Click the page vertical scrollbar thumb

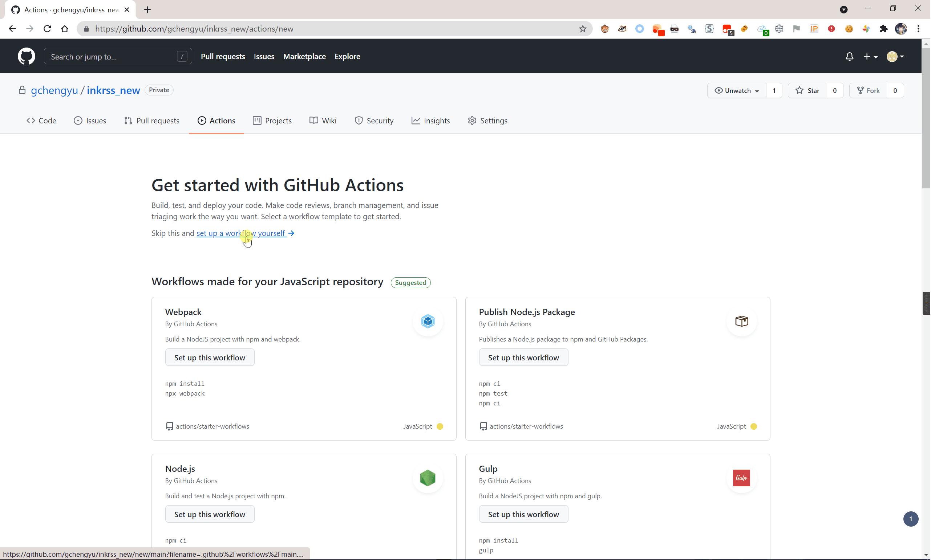[926, 118]
